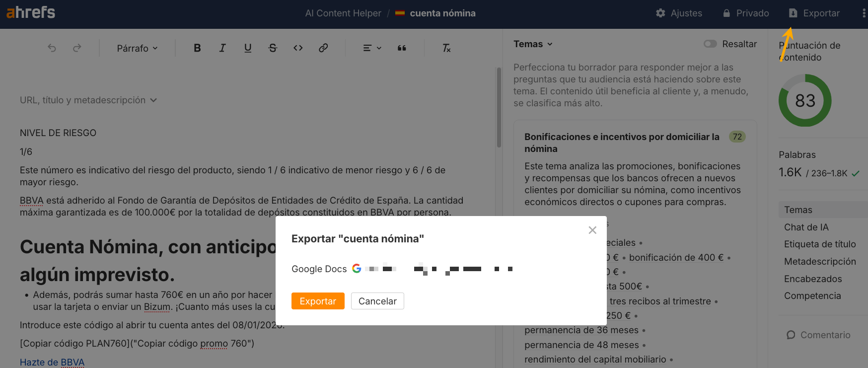Insert a blockquote
The height and width of the screenshot is (368, 868).
pos(402,48)
